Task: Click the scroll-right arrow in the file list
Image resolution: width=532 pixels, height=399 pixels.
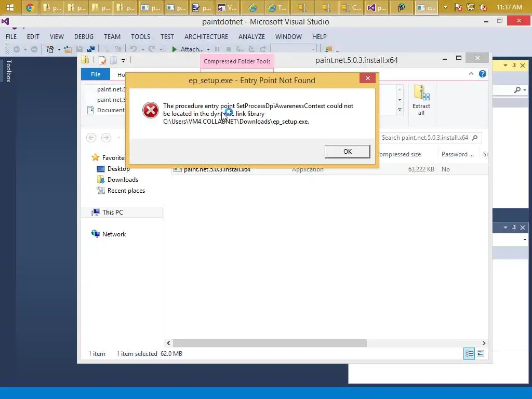Action: pyautogui.click(x=484, y=343)
